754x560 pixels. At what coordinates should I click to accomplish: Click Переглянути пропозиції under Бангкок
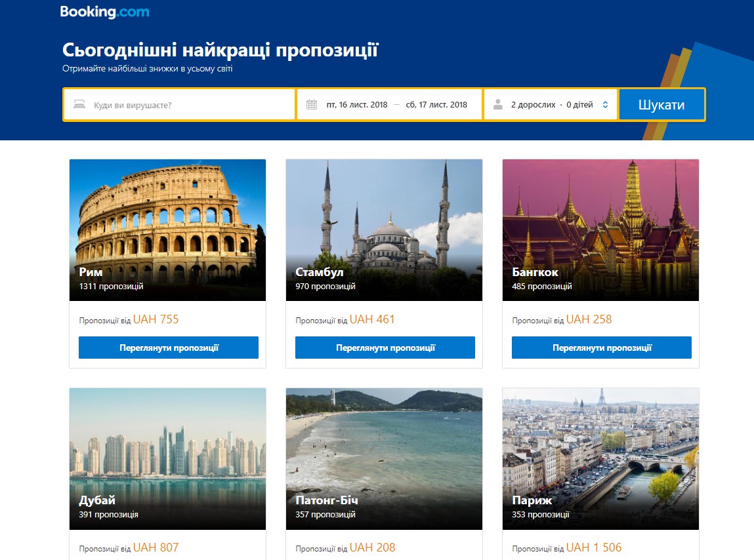602,348
